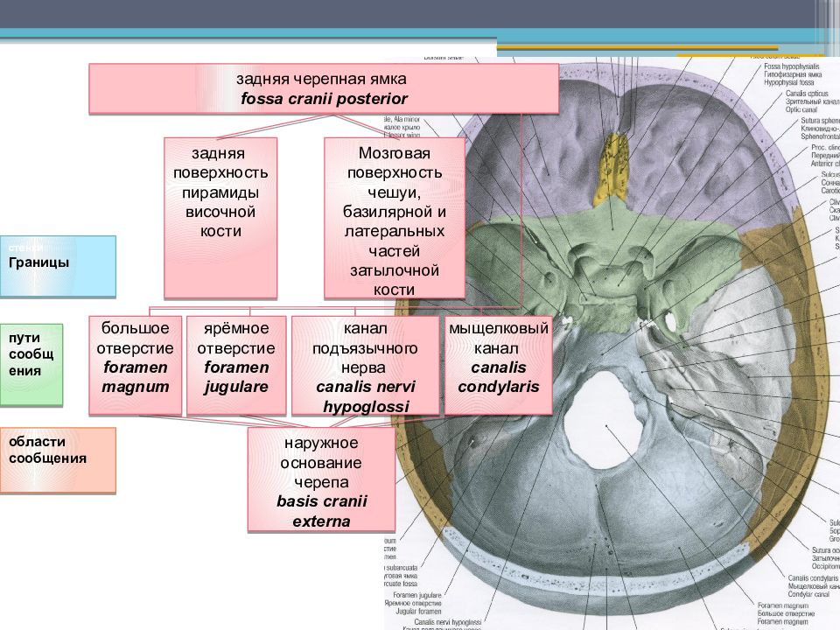Click the small 'Большое отверстие' skull diagram label
The width and height of the screenshot is (840, 630).
pyautogui.click(x=786, y=613)
